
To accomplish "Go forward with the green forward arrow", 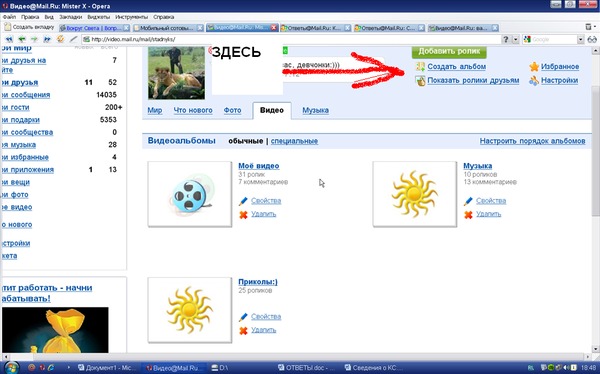I will [34, 39].
